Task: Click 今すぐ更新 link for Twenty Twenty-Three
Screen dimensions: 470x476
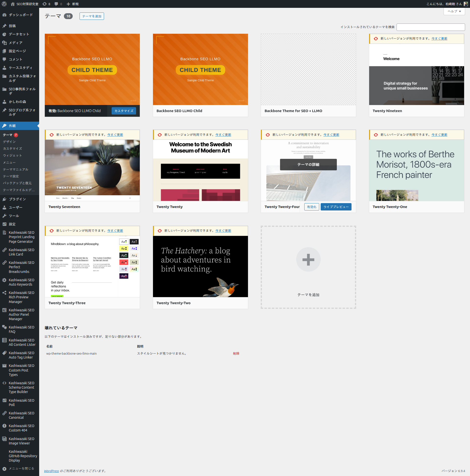Action: click(115, 231)
